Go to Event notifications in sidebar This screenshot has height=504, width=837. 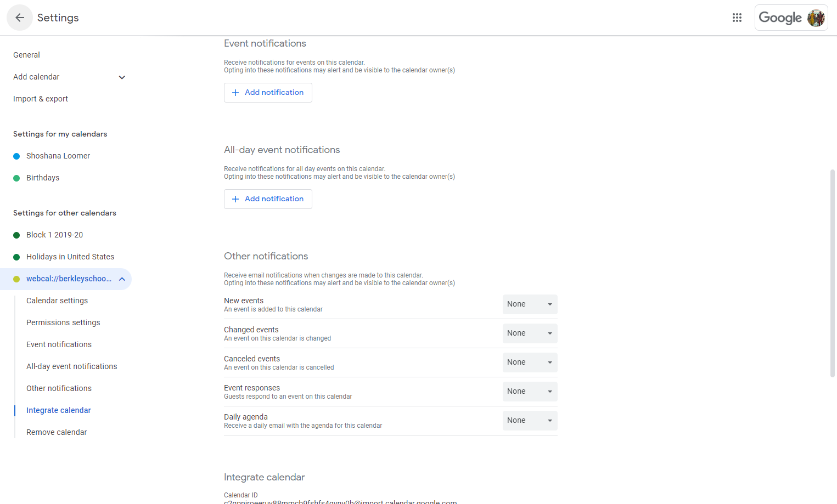tap(59, 344)
